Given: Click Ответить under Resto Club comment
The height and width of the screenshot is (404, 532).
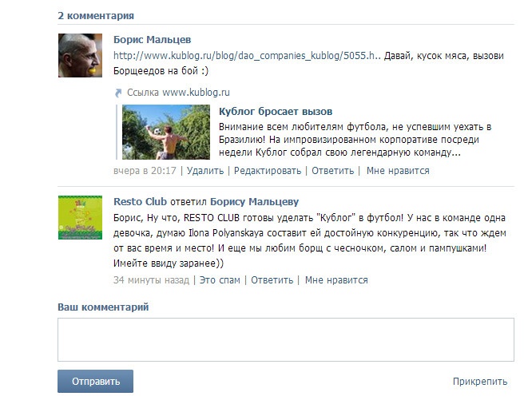Looking at the screenshot, I should point(272,280).
